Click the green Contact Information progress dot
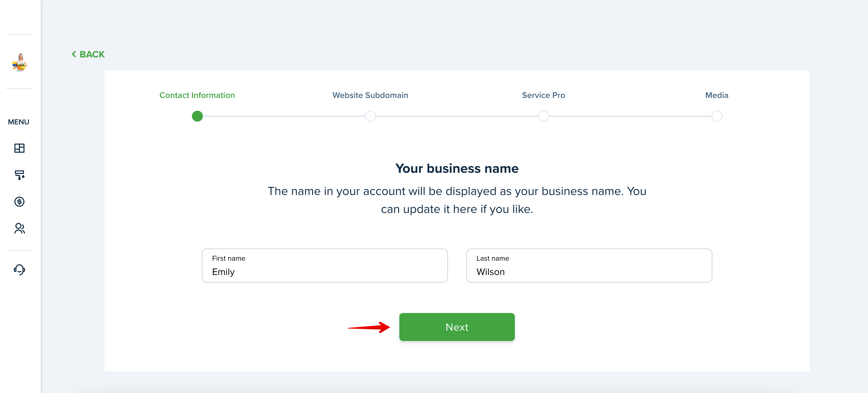 [197, 116]
